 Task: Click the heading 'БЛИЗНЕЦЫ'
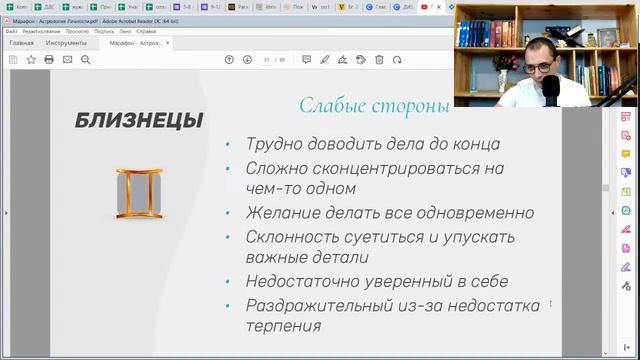click(x=139, y=120)
